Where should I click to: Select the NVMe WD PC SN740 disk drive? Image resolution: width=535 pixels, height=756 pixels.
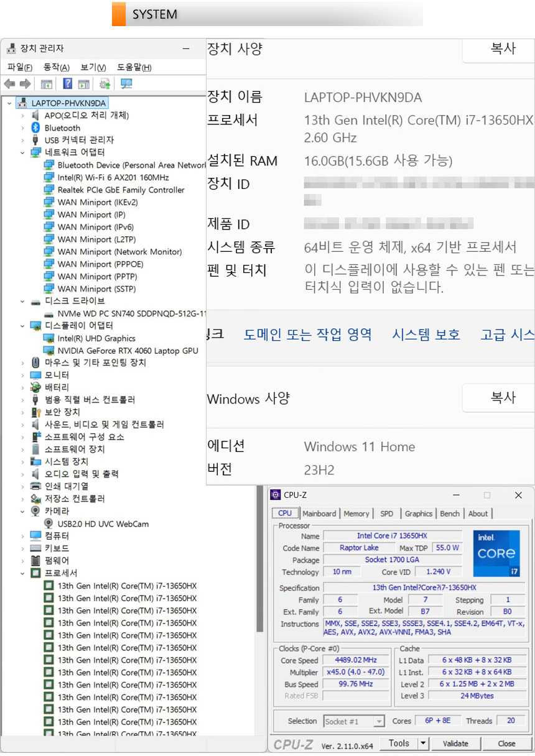click(132, 313)
